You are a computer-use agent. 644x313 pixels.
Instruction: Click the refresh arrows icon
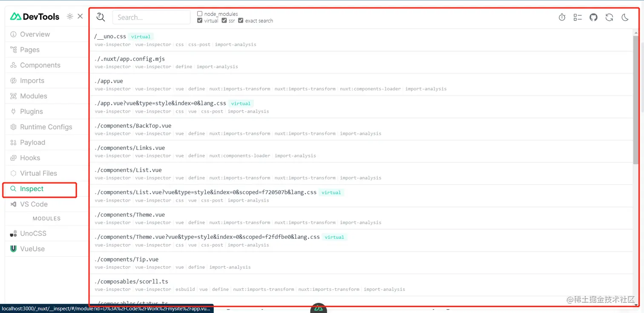tap(609, 17)
